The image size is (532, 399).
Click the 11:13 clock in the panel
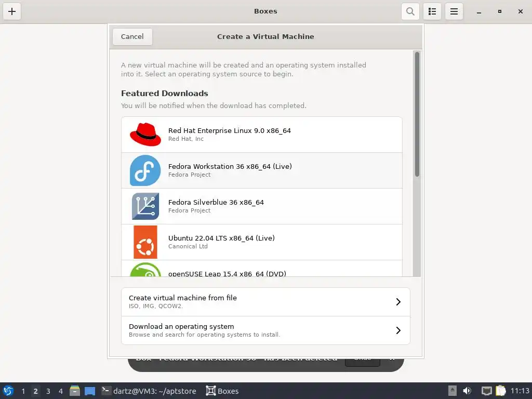click(520, 391)
